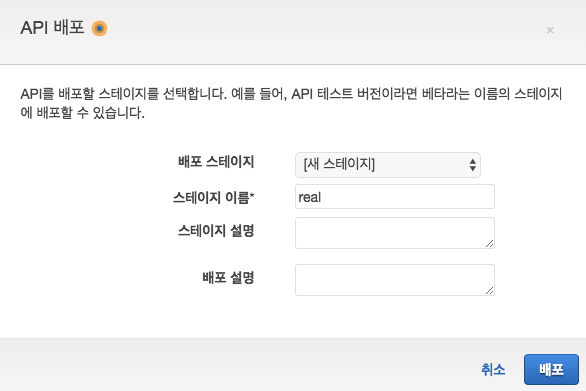The image size is (586, 391).
Task: Click the 배포 설명 field label
Action: (228, 278)
